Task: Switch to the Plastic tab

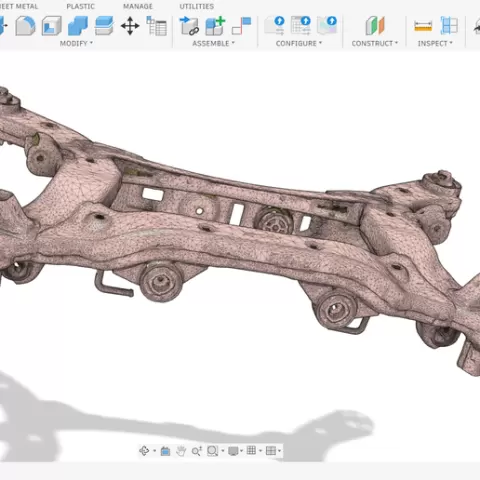Action: coord(80,6)
